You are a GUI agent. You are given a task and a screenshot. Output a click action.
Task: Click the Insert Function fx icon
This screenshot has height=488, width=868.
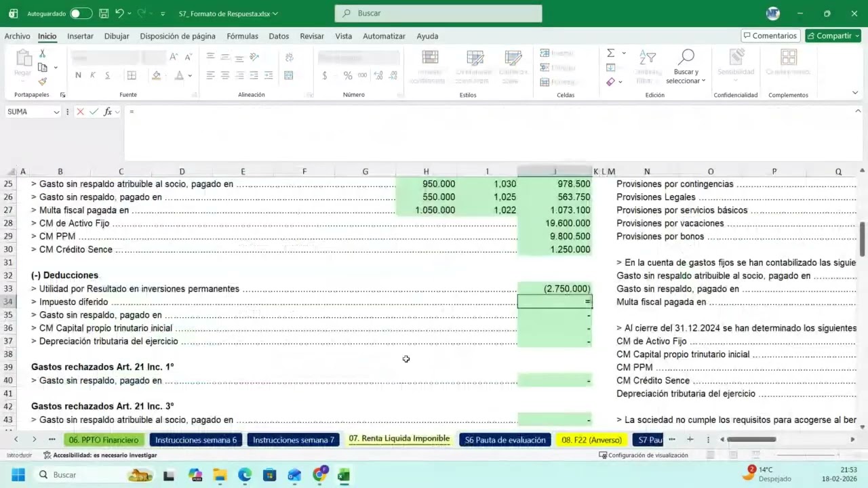pyautogui.click(x=108, y=112)
